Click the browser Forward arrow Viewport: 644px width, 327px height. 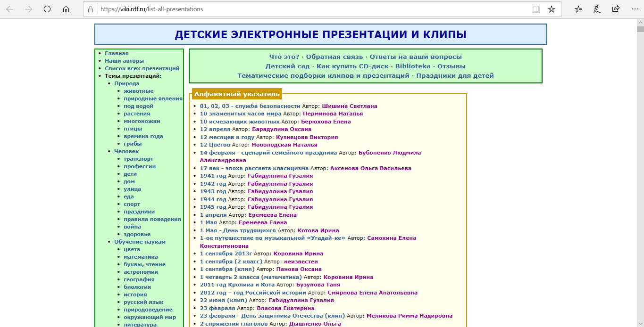click(x=28, y=9)
